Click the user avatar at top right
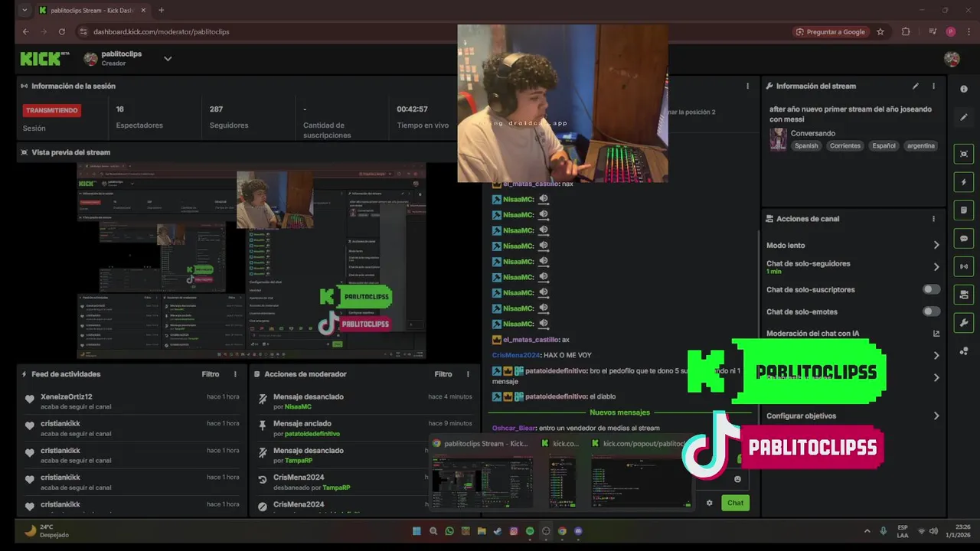This screenshot has width=980, height=551. point(952,59)
